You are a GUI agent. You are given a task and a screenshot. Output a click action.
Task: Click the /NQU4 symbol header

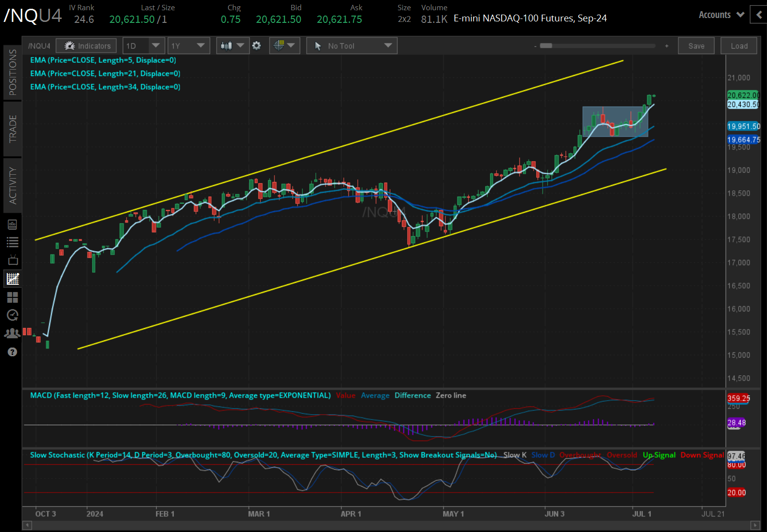(x=33, y=15)
